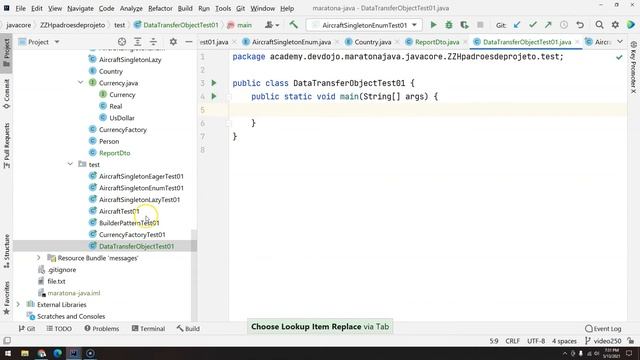Expand Resource Bundle 'messages'

coord(39,258)
